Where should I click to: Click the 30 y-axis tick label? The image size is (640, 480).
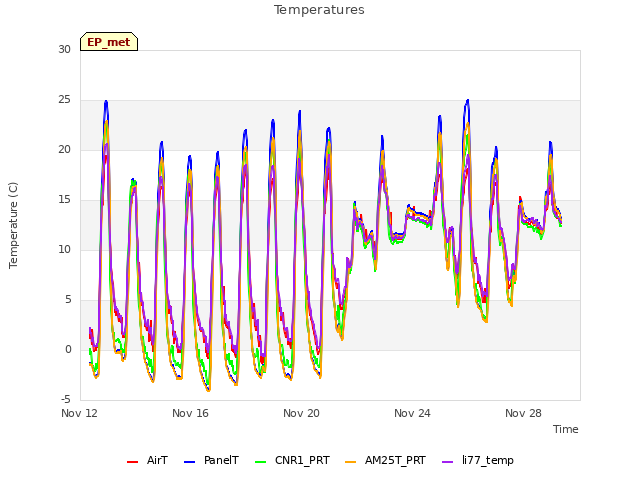click(64, 49)
